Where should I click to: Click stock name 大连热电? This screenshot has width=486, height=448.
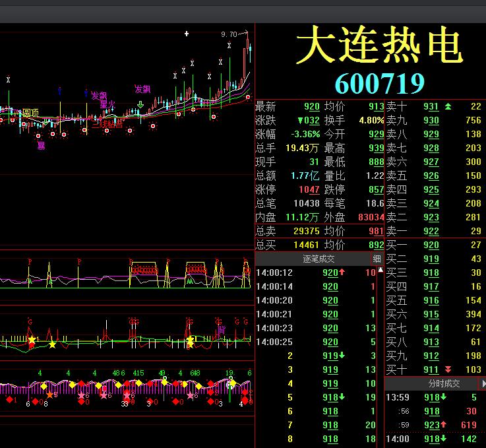(x=379, y=46)
